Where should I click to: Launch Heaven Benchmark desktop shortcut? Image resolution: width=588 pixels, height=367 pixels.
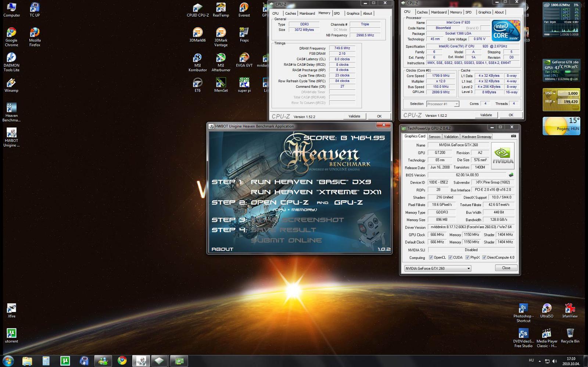[x=11, y=112]
